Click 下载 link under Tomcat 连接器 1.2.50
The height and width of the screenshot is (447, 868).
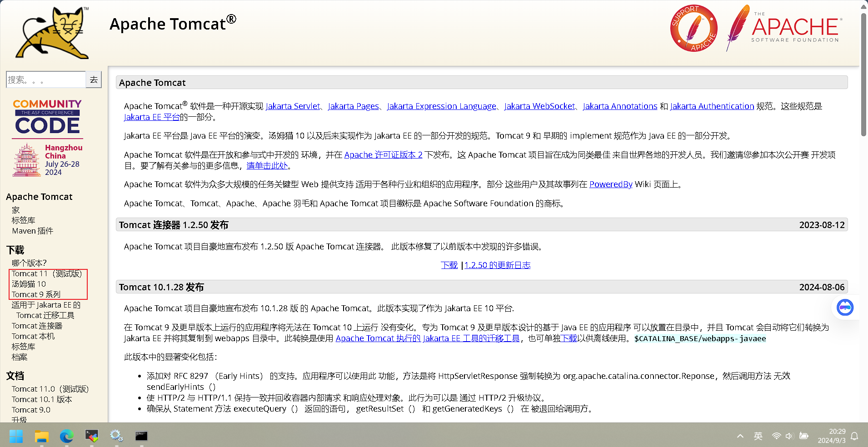[449, 265]
